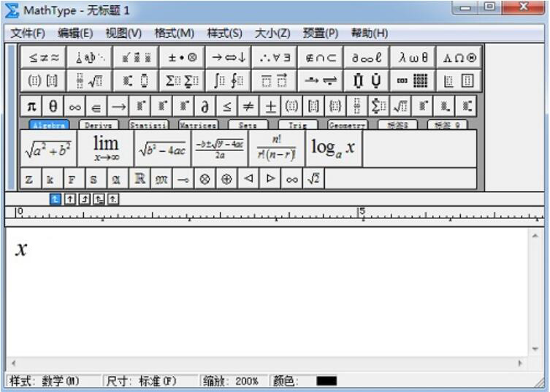Select the left-justified tab stop button
The image size is (550, 392).
(x=55, y=199)
